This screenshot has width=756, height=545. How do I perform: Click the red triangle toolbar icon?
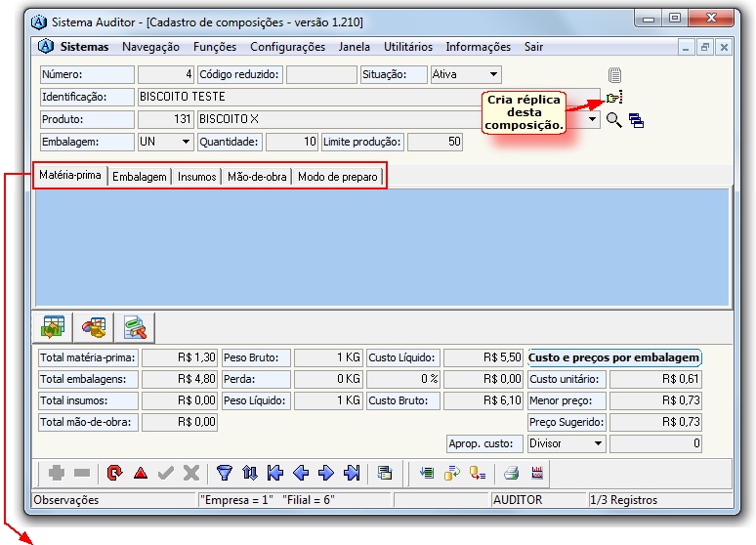pyautogui.click(x=140, y=473)
